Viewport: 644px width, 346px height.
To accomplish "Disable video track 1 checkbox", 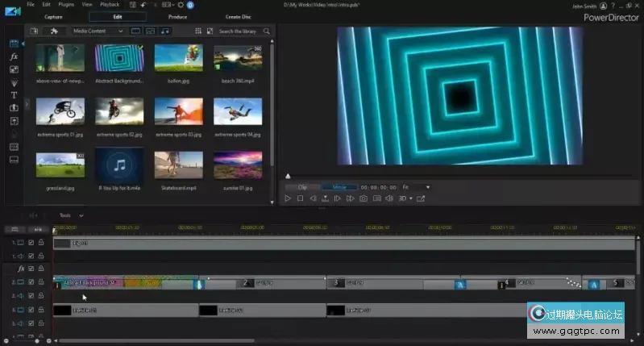I will [x=31, y=242].
